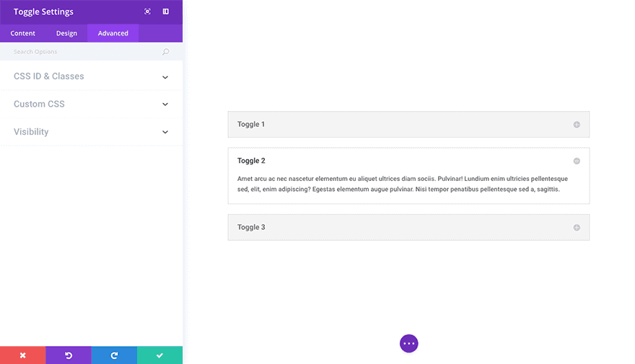
Task: Click the blue redo arrow button
Action: 114,355
